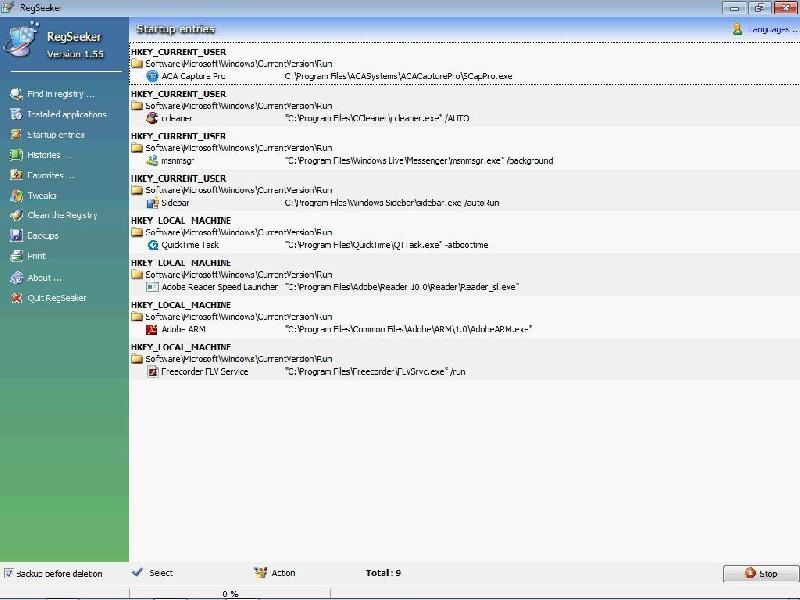
Task: Open the Tweaks section
Action: click(42, 195)
